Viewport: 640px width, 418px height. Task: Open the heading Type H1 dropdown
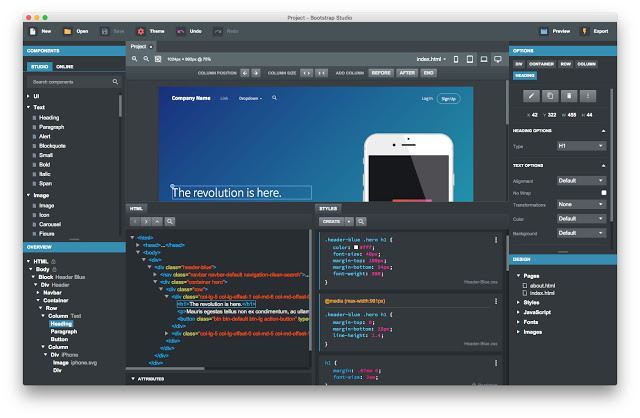point(581,146)
